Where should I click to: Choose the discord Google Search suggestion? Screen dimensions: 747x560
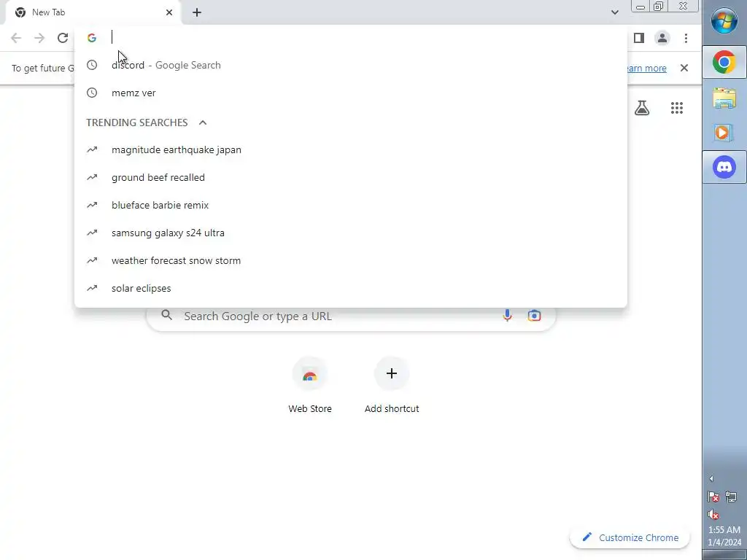(351, 65)
